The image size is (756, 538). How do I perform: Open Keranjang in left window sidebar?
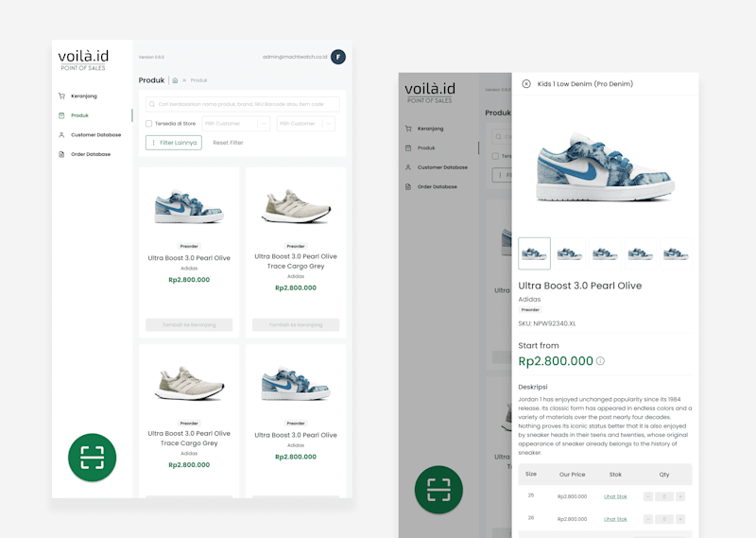pos(84,96)
